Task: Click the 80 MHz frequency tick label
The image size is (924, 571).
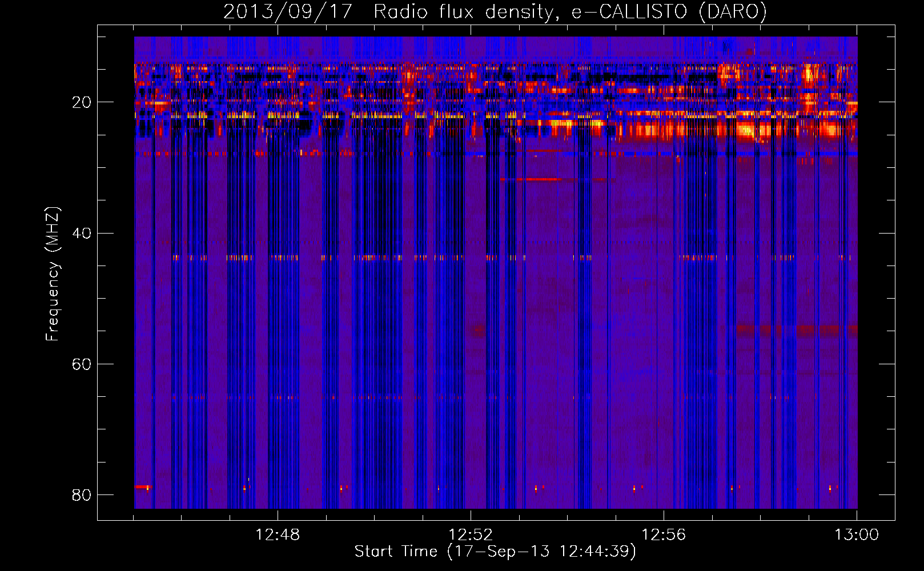Action: 82,494
